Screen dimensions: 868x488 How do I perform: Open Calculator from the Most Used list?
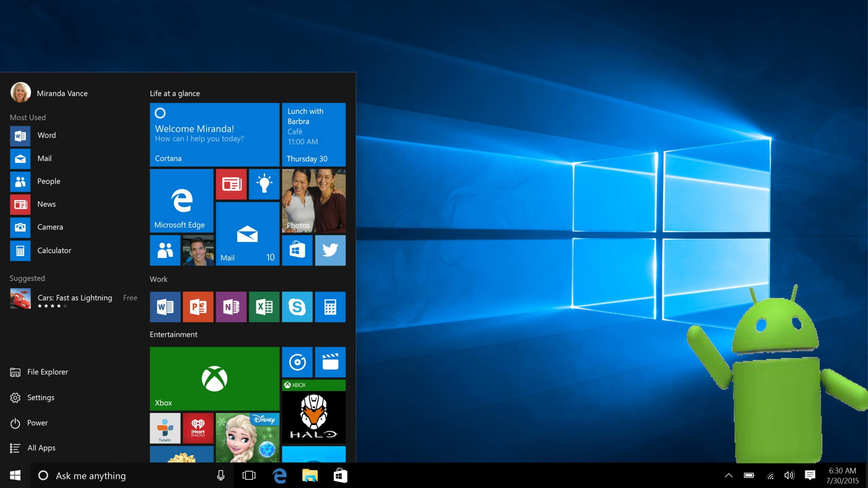pyautogui.click(x=73, y=251)
